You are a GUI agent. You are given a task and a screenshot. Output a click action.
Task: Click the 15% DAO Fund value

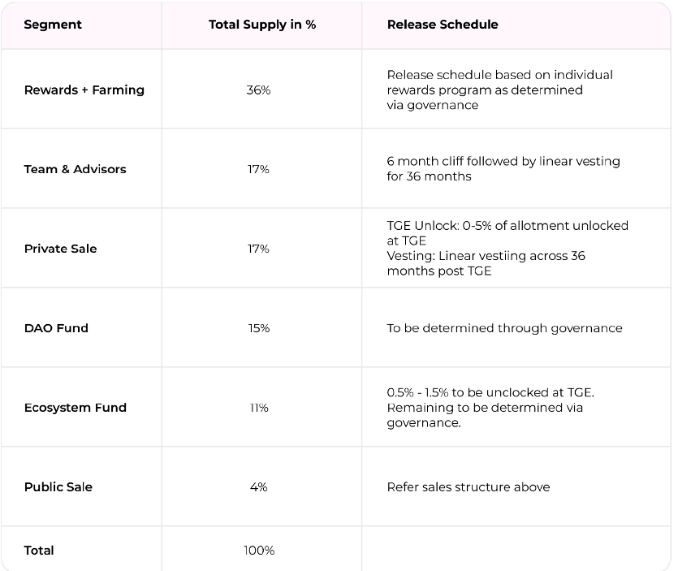[259, 328]
